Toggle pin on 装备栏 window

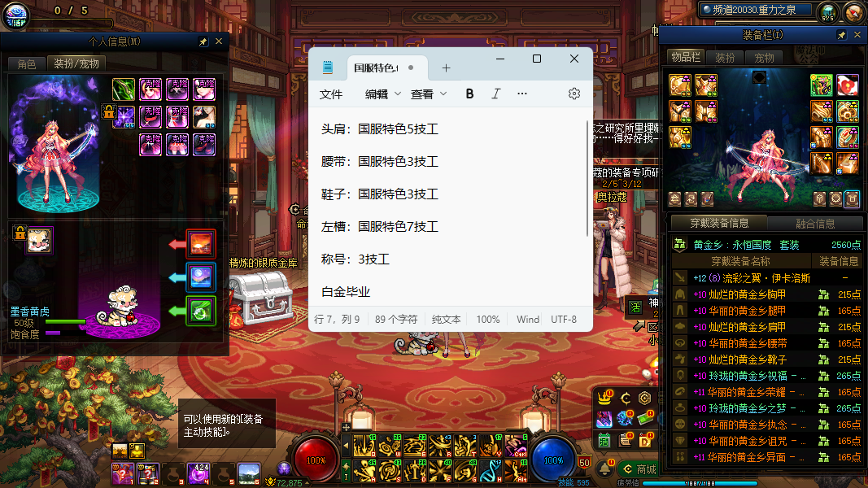click(x=842, y=36)
